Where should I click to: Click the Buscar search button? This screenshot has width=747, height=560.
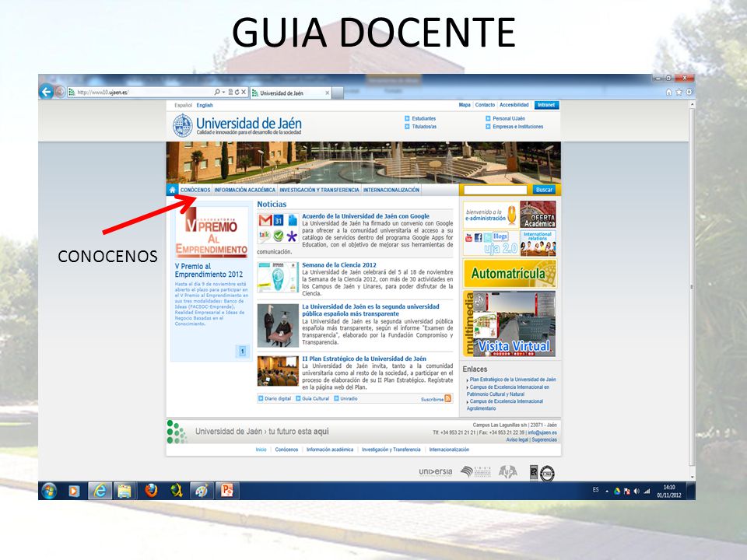544,190
